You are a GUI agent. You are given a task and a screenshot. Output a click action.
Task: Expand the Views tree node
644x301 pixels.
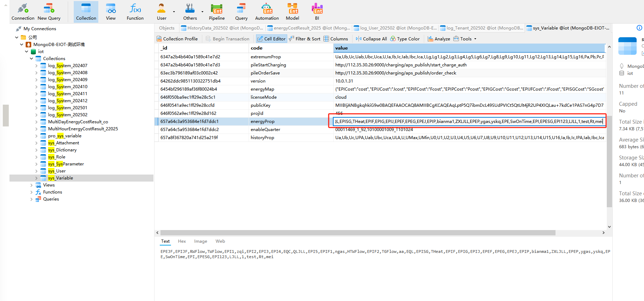pos(32,185)
